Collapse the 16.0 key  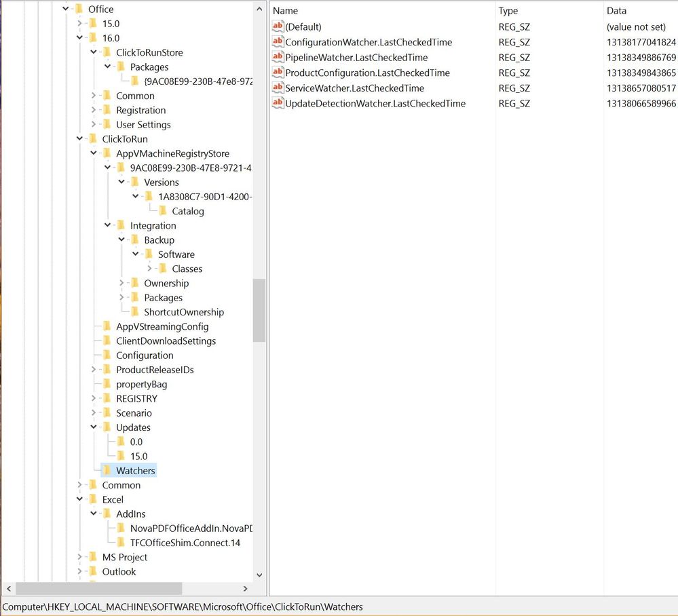point(79,37)
